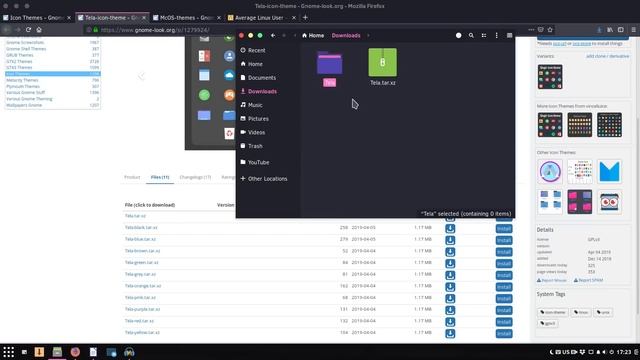Viewport: 640px width, 360px height.
Task: Select Icon Themes category in left list
Action: tap(53, 74)
